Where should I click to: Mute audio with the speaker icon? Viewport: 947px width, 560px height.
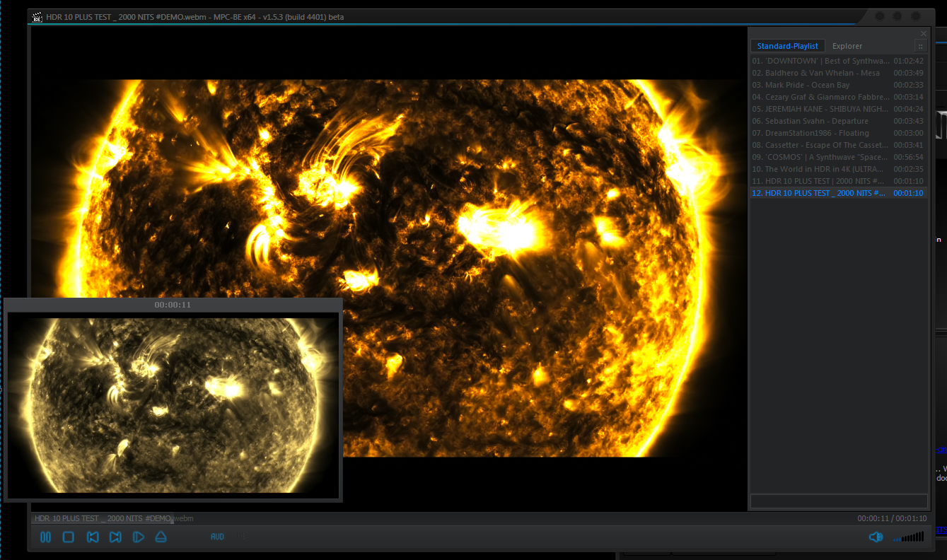click(x=876, y=537)
